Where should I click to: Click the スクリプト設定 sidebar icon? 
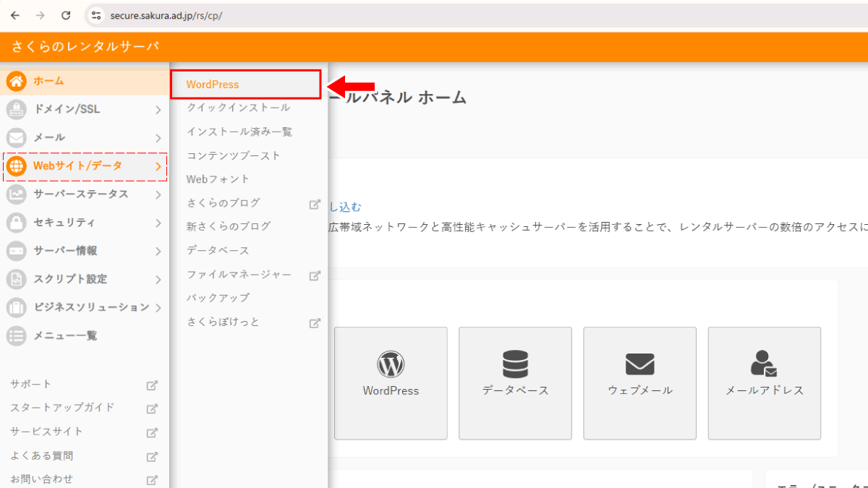point(17,279)
